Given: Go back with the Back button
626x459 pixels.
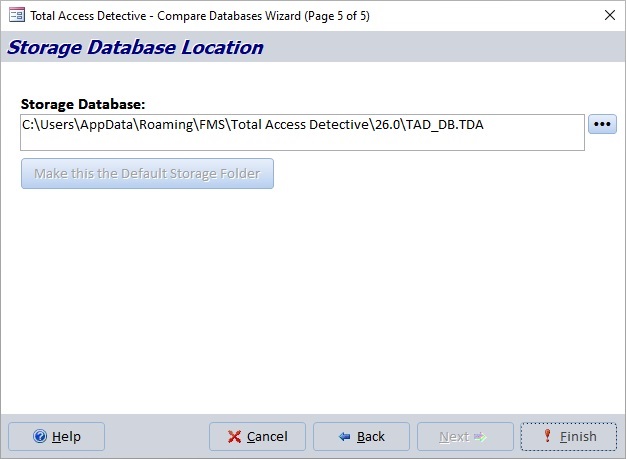Looking at the screenshot, I should pos(361,437).
